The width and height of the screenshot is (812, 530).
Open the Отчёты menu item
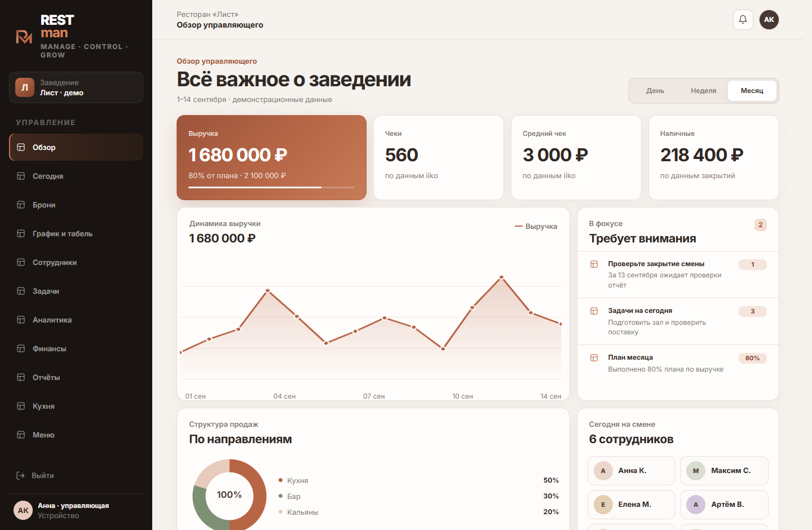click(x=76, y=377)
